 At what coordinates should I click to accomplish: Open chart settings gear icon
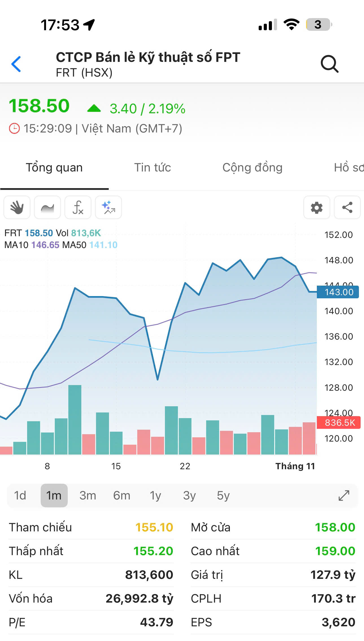[317, 207]
